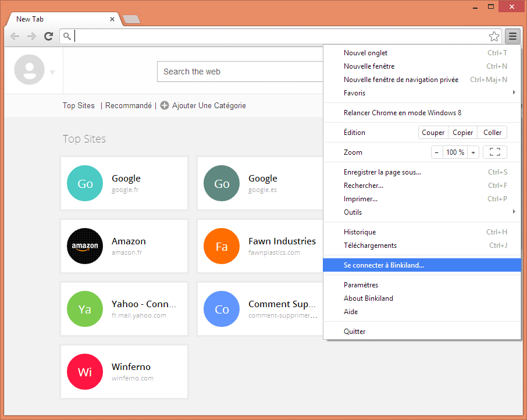Click the Ajouter Une Catégorie link

click(x=209, y=105)
